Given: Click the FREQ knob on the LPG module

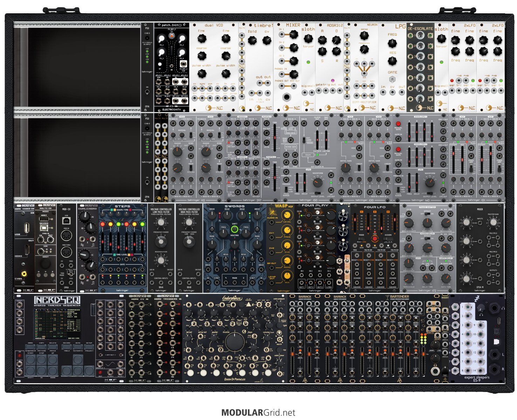Looking at the screenshot, I should [x=392, y=43].
